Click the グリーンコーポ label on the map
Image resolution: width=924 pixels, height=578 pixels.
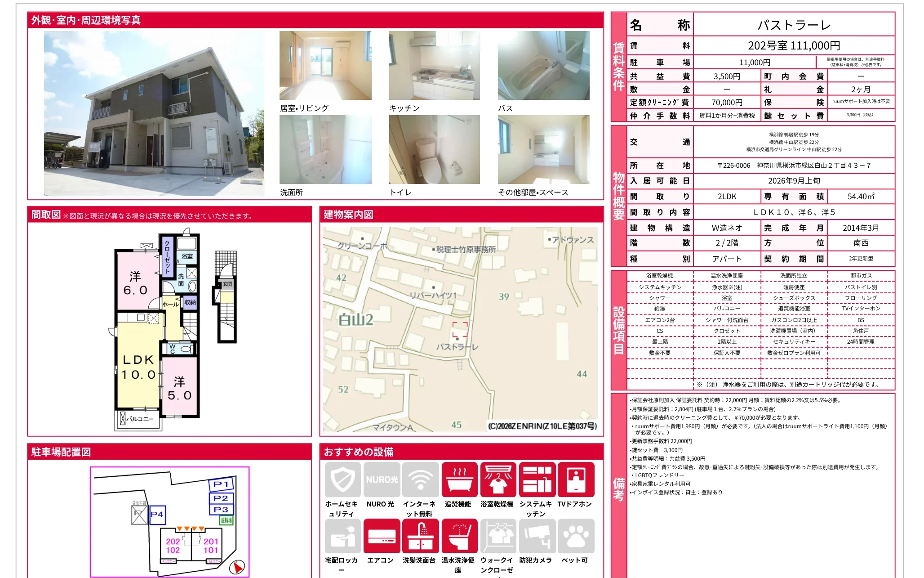pyautogui.click(x=362, y=246)
